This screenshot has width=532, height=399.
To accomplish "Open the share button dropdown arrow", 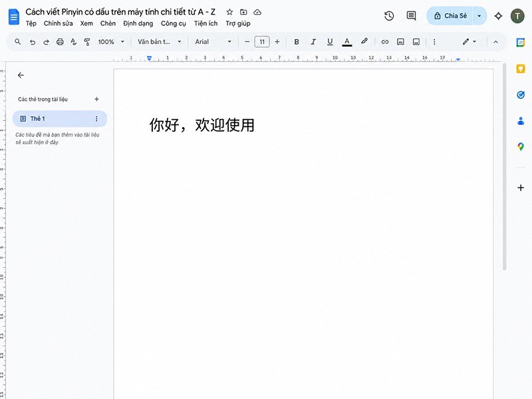I will point(479,15).
